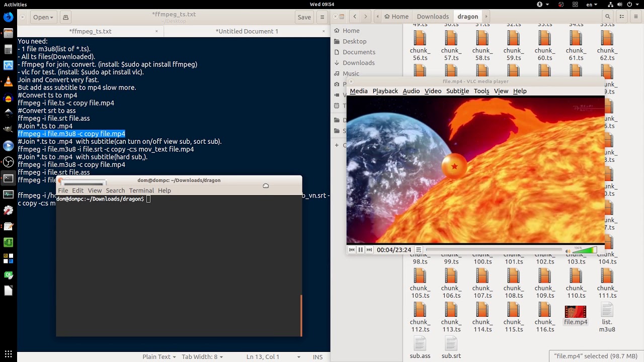Switch to the *Untitled Document 1 tab
The height and width of the screenshot is (362, 644).
[247, 31]
